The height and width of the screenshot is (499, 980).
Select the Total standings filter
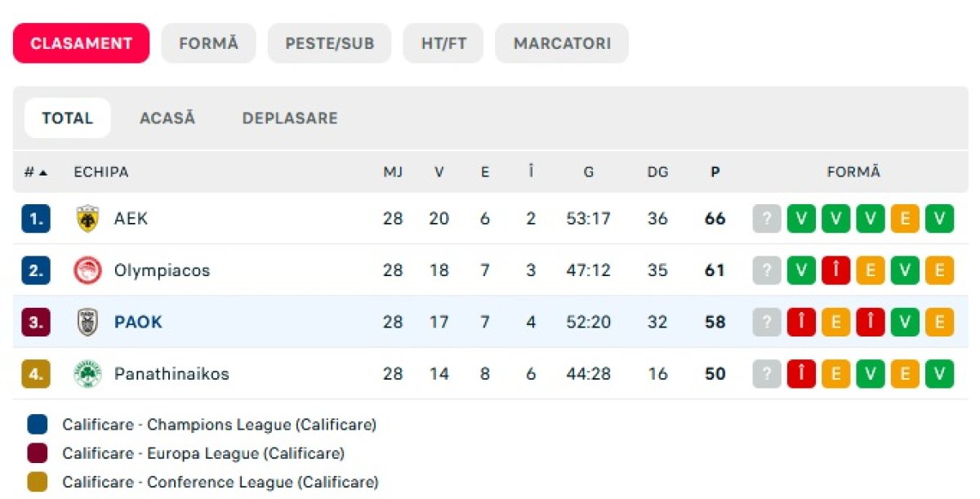67,118
